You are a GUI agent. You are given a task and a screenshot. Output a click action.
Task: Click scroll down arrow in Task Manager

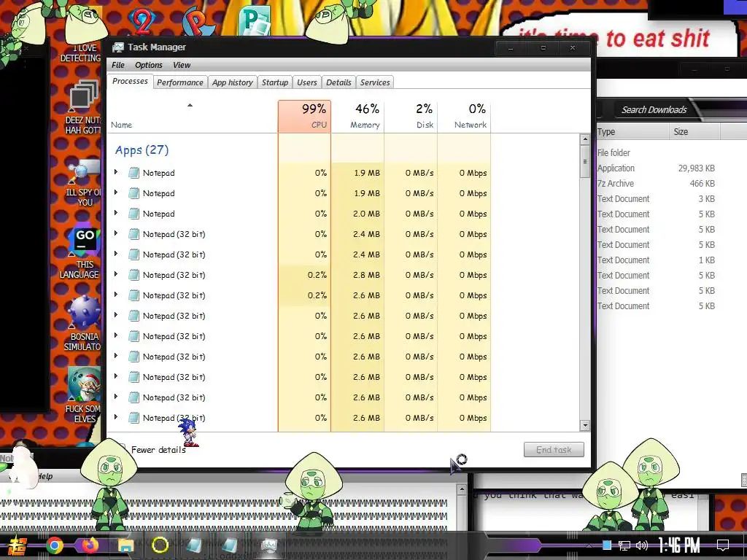585,425
